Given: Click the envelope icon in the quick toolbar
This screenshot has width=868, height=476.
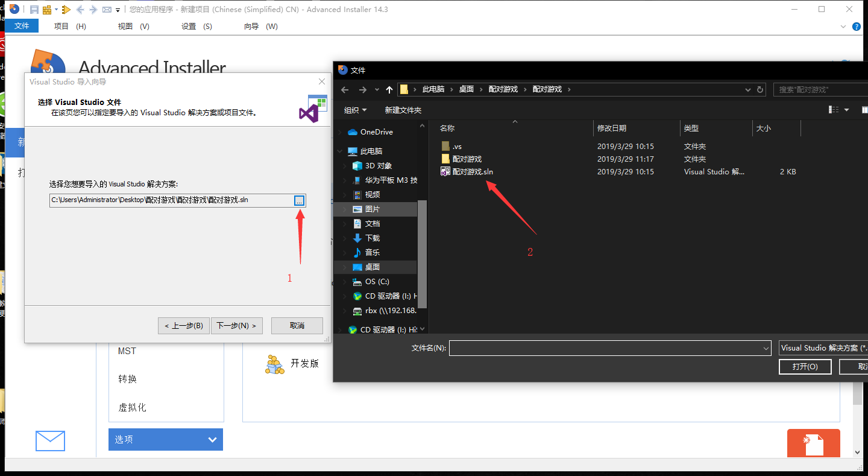Looking at the screenshot, I should (107, 10).
